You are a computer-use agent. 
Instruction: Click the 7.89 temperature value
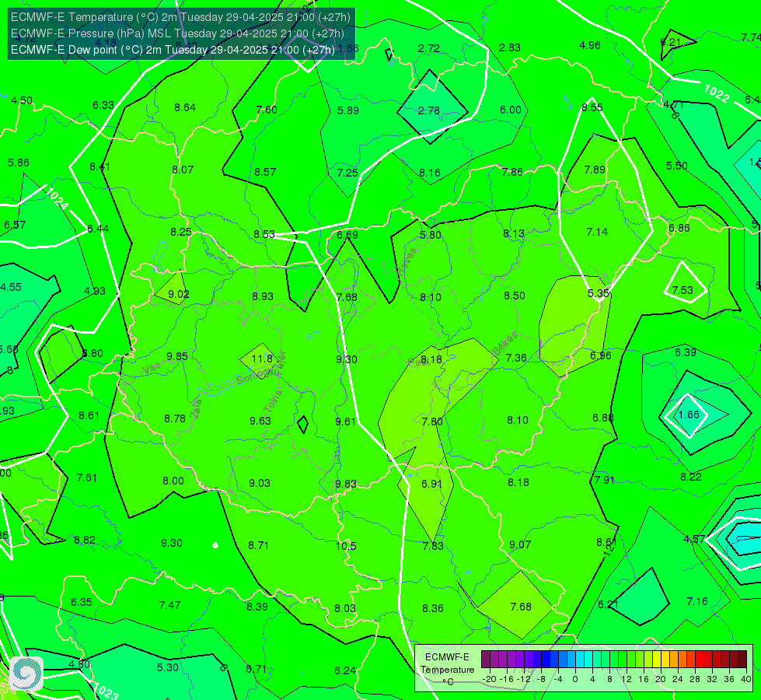tap(595, 170)
